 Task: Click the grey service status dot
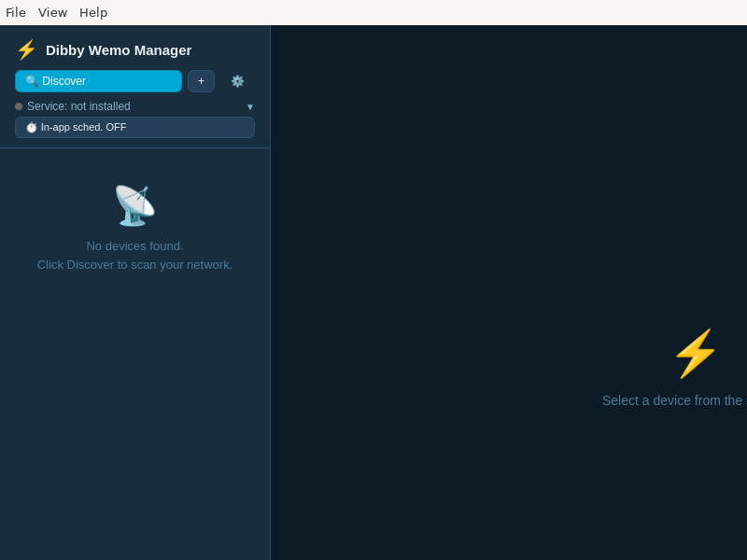19,106
